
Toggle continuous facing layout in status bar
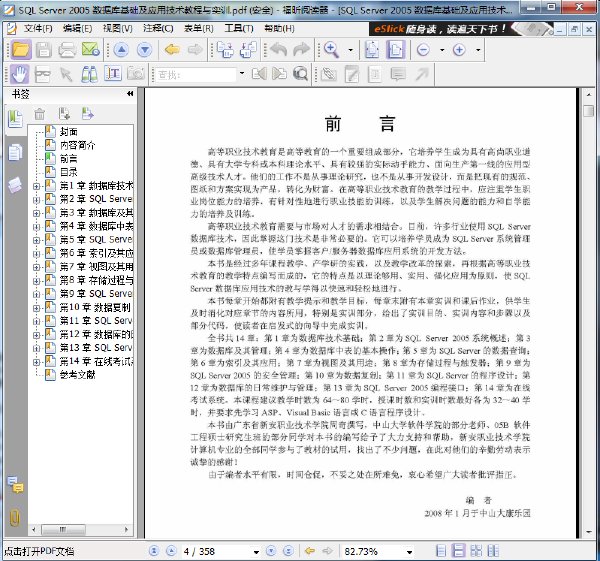pos(493,551)
